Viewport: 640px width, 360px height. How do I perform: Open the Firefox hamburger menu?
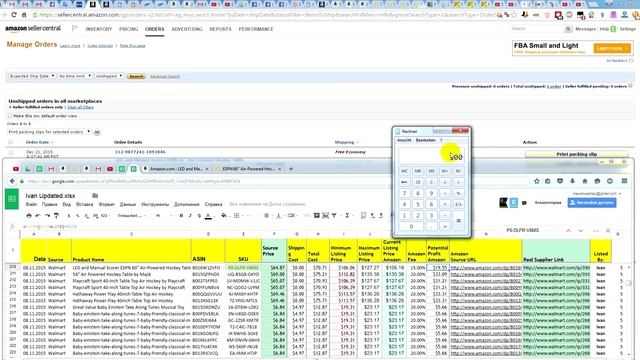[x=624, y=181]
